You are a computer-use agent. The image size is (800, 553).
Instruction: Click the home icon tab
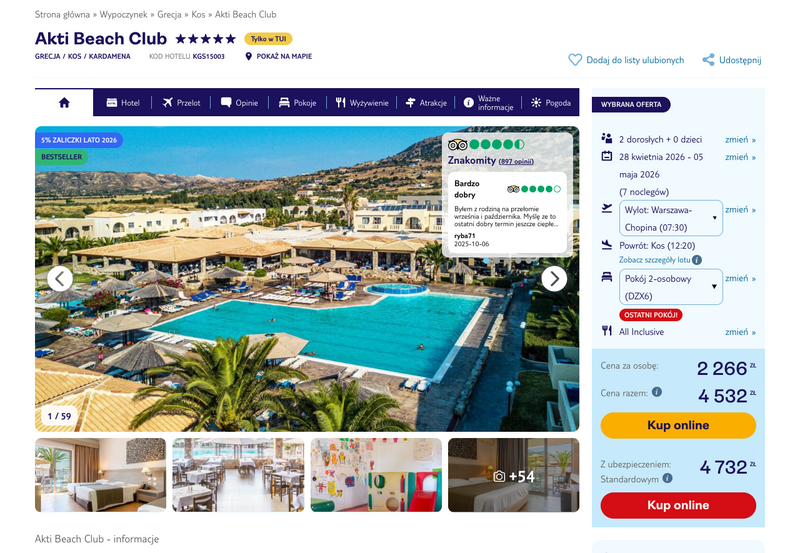64,103
